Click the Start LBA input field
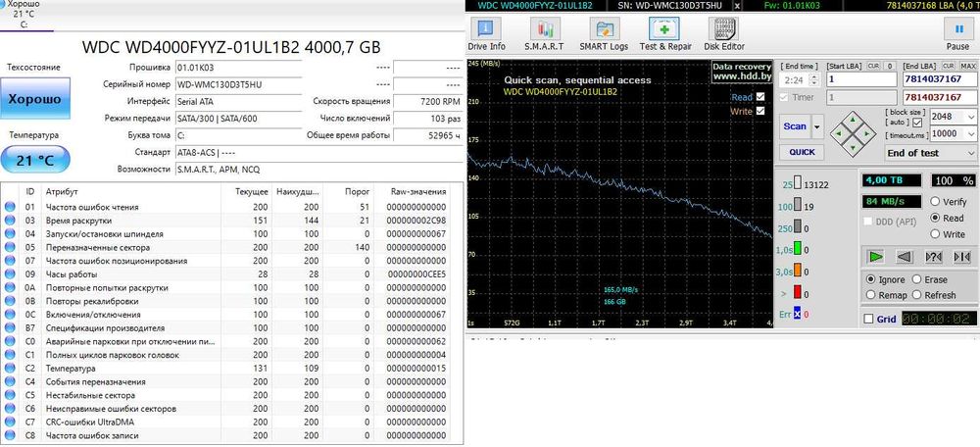 861,79
